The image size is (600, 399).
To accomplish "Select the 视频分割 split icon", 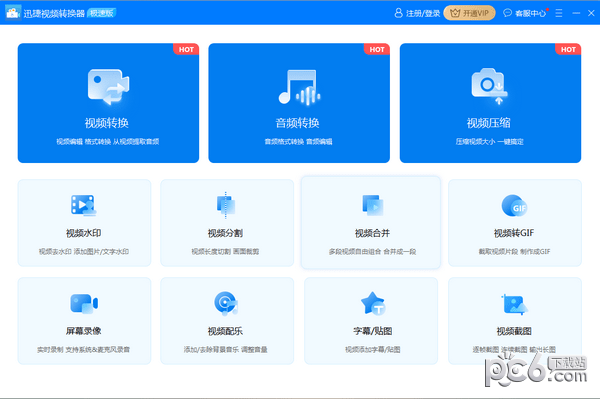I will pyautogui.click(x=226, y=205).
